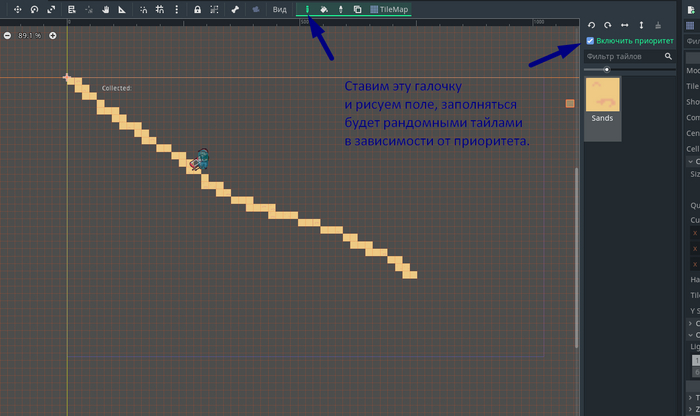Toggle the ruler tool
The image size is (700, 416).
click(x=122, y=9)
